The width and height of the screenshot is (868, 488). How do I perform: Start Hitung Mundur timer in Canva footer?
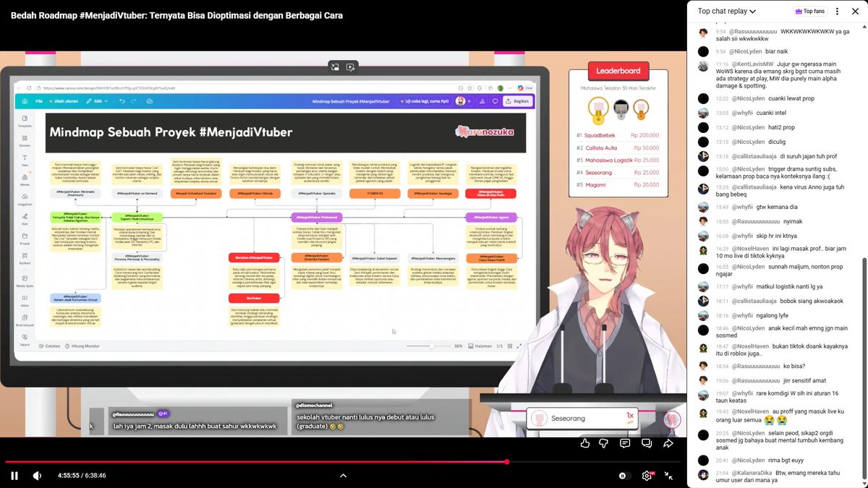click(81, 346)
